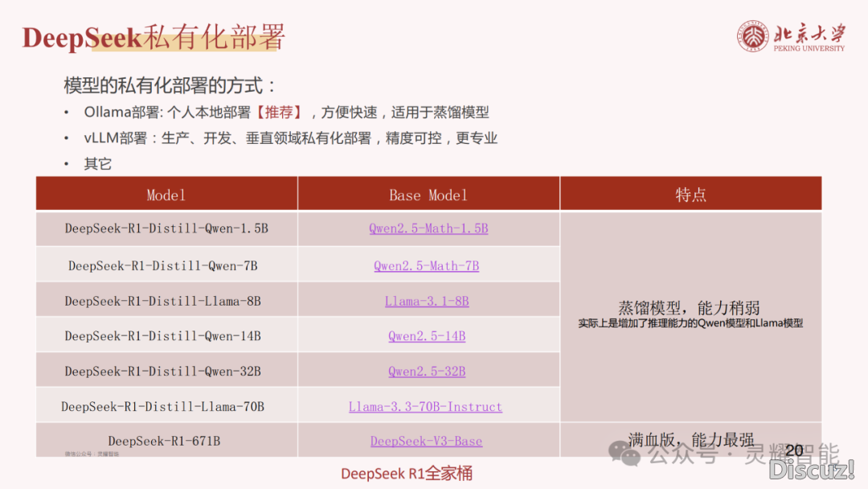The image size is (868, 489).
Task: Open the Qwen2.5-Math-1.5B link
Action: [x=428, y=228]
